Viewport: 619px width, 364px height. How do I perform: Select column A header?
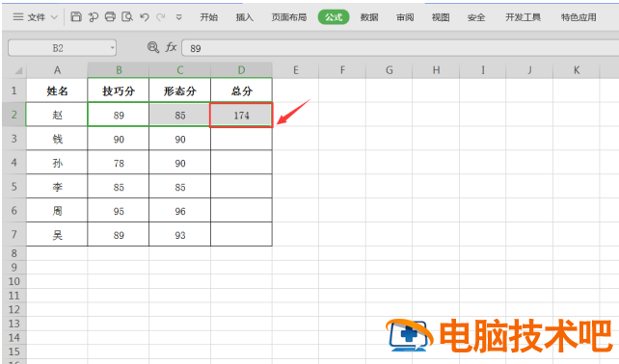(x=57, y=70)
